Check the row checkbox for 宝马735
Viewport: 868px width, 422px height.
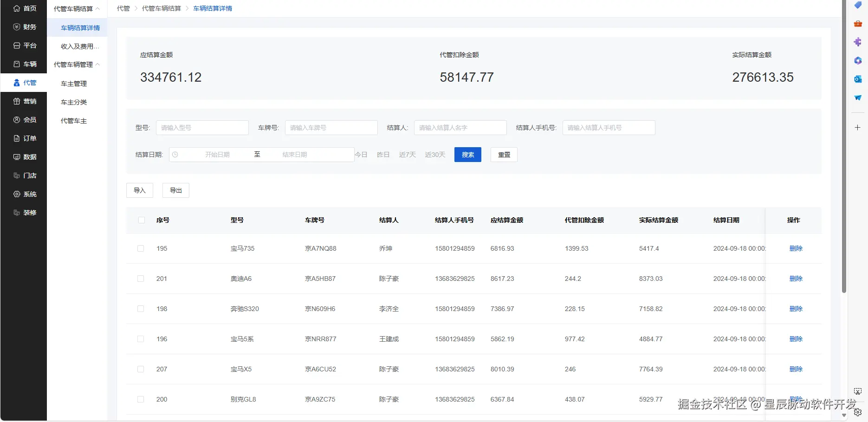point(141,248)
